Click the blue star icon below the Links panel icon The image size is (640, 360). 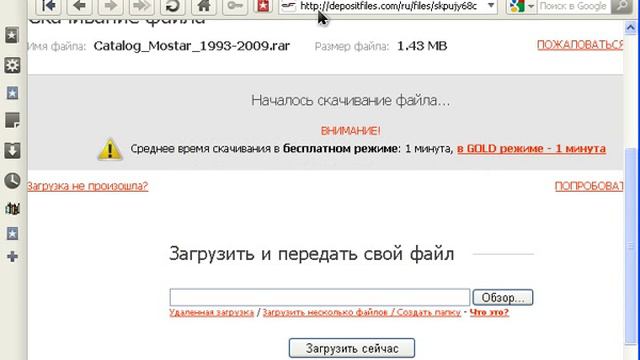[12, 234]
